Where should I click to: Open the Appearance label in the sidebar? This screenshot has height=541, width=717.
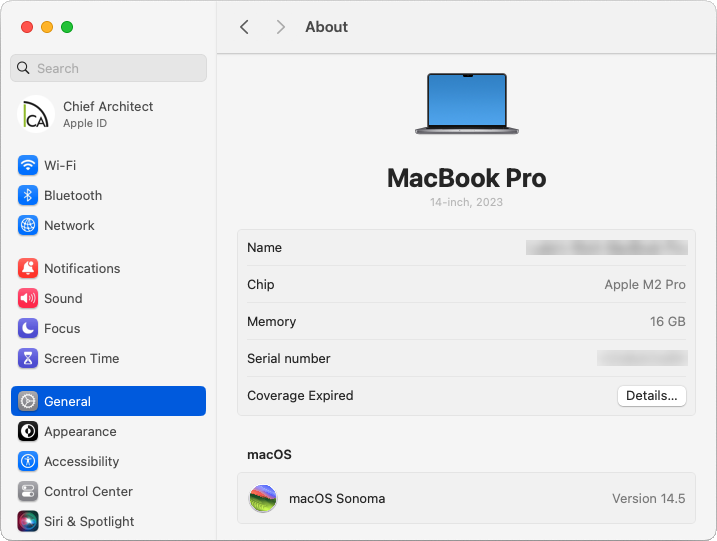tap(80, 431)
